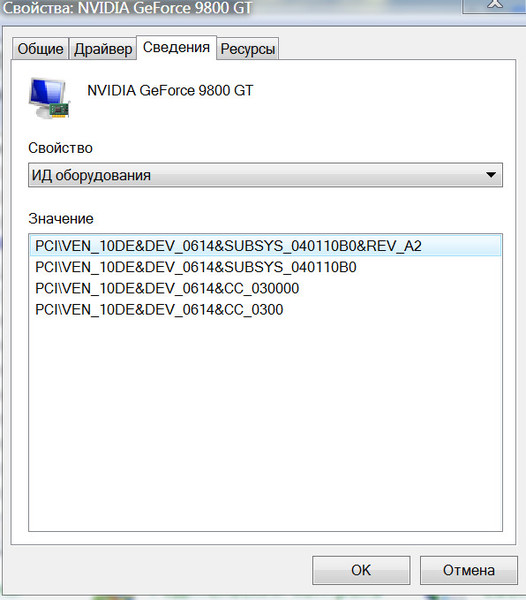This screenshot has height=600, width=526.
Task: Click the dialog title bar text
Action: [x=127, y=8]
